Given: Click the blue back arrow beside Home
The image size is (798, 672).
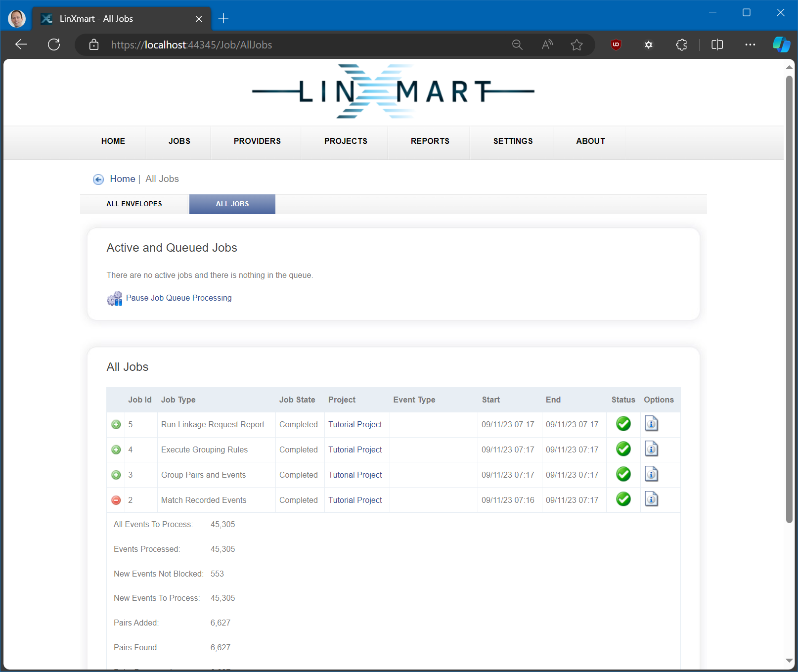Looking at the screenshot, I should (x=98, y=179).
